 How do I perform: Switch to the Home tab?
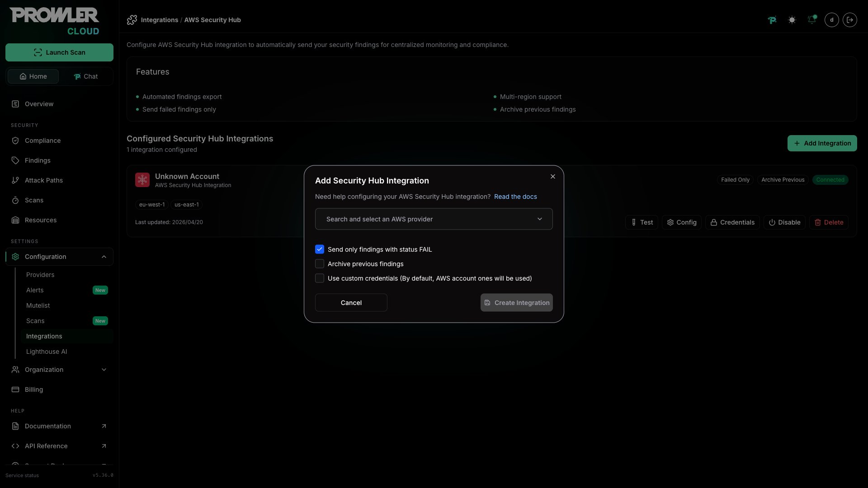pos(33,76)
